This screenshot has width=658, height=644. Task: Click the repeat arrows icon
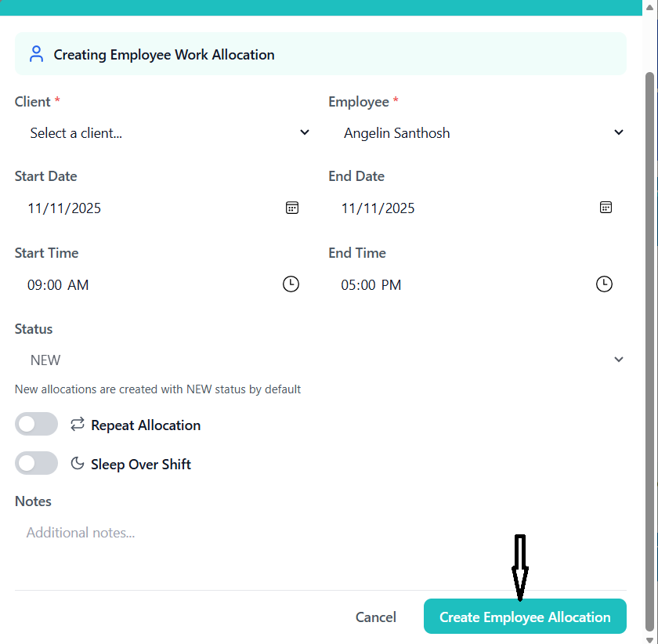point(77,425)
